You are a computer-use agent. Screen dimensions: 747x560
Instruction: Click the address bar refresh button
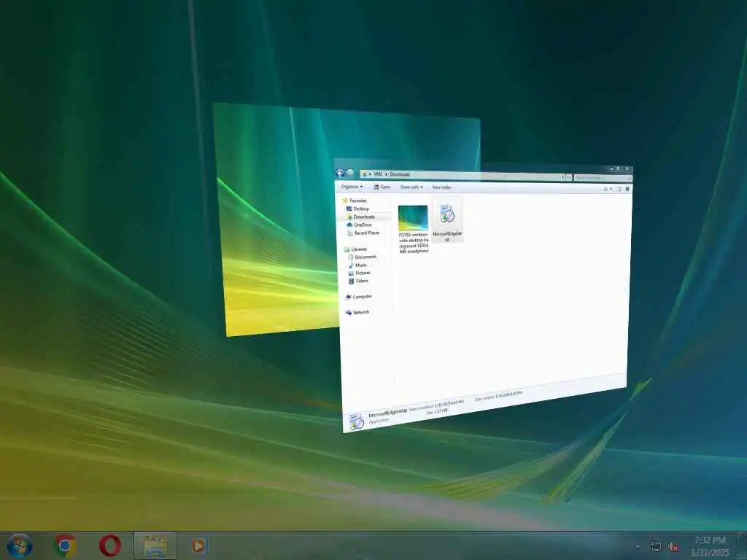click(569, 177)
